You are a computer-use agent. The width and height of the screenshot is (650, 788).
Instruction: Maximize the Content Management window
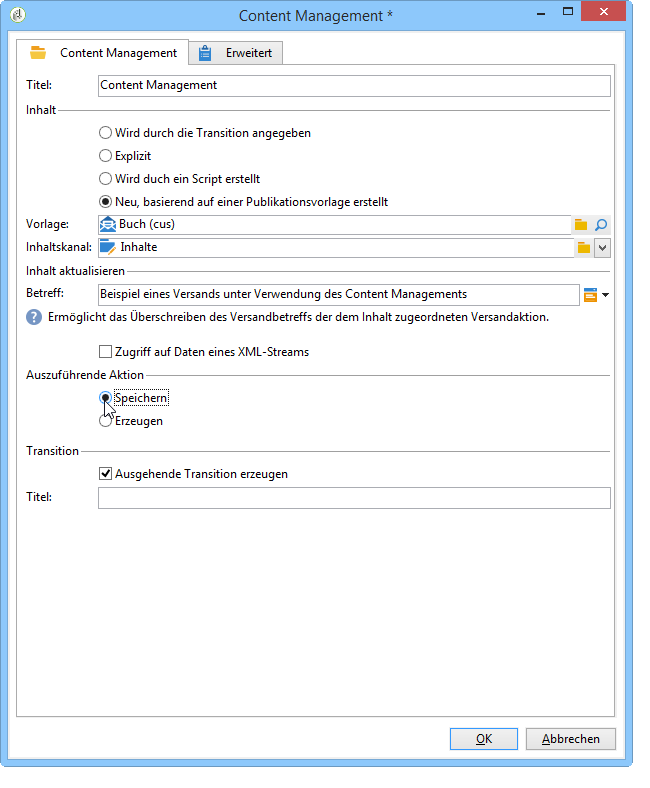pos(568,12)
